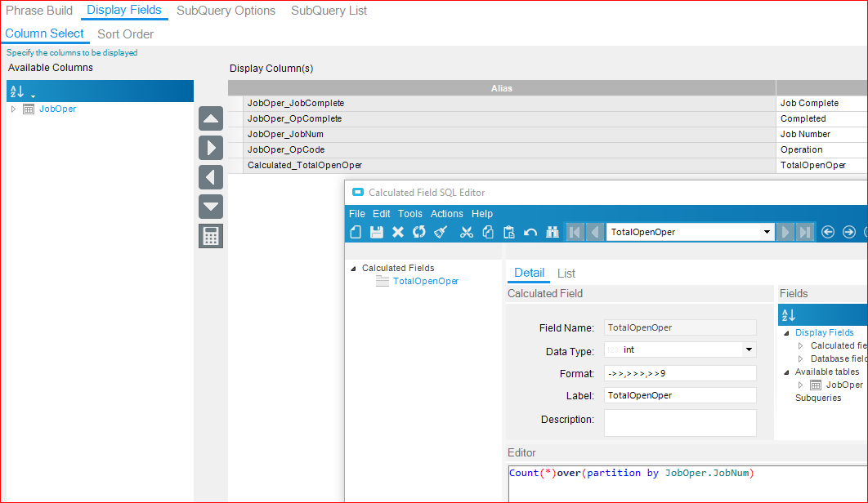Open the Data Type dropdown
868x503 pixels.
click(x=749, y=349)
